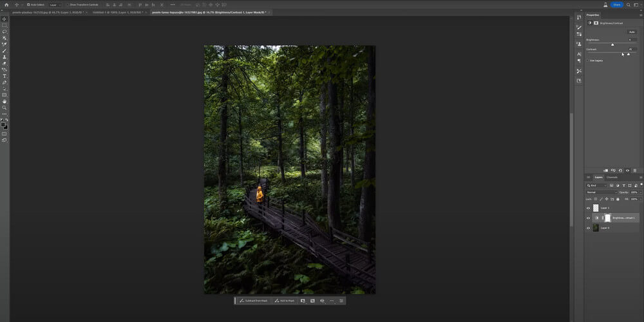Select the Lasso tool
Viewport: 644px width, 322px height.
click(4, 31)
